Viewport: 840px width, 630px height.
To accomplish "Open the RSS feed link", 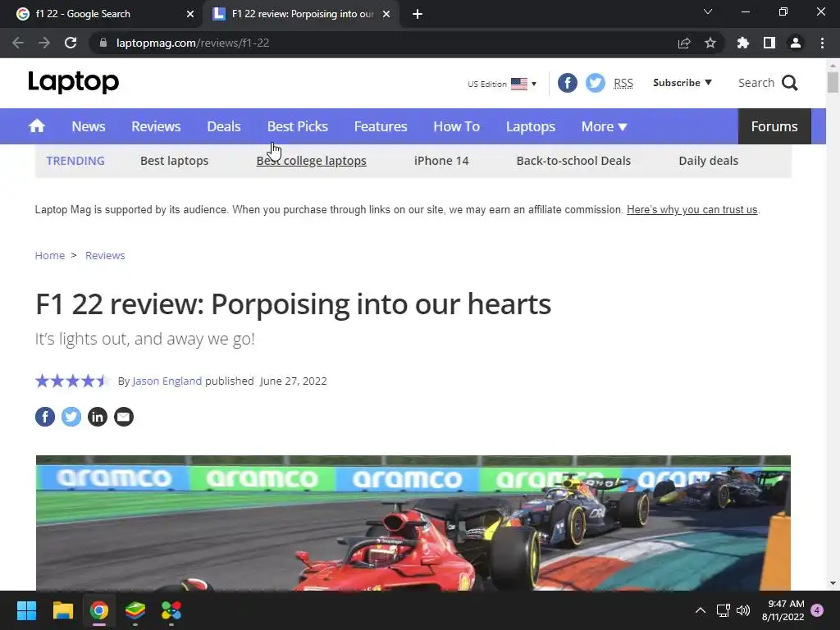I will coord(623,83).
